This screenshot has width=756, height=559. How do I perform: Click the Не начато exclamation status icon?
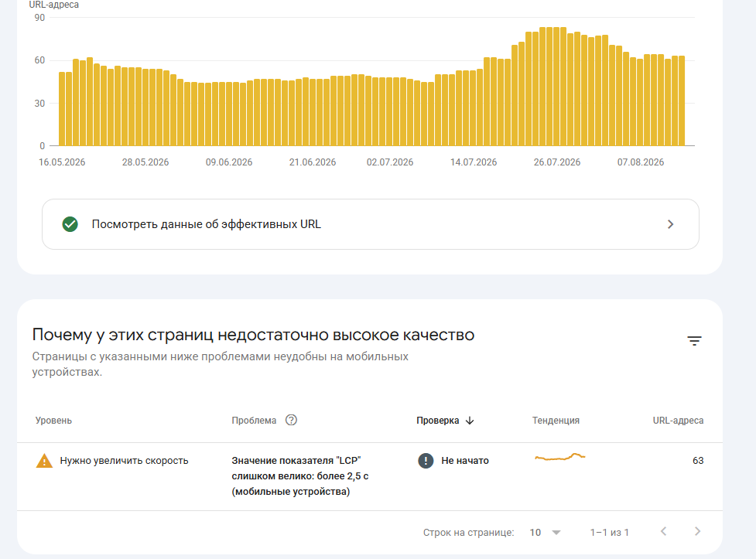426,461
